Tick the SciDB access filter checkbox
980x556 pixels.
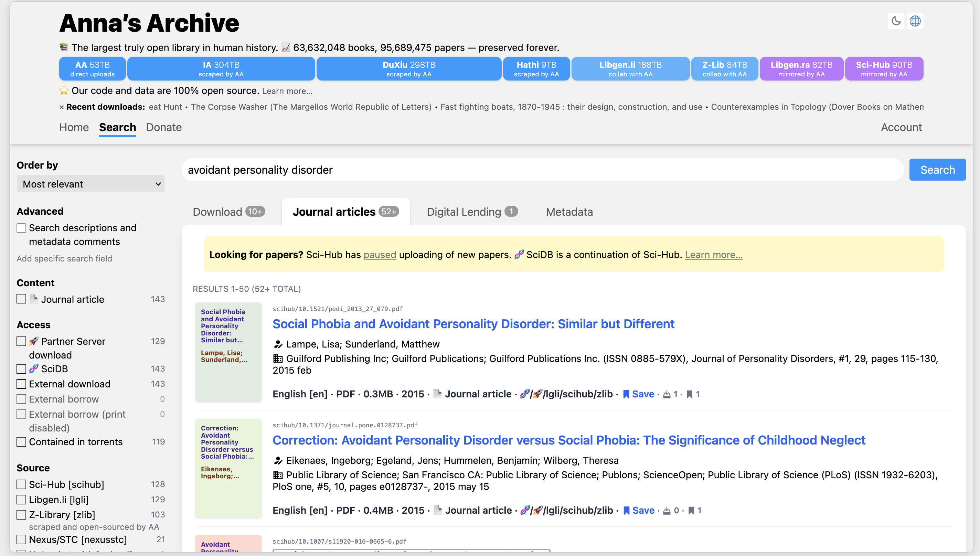click(x=21, y=368)
